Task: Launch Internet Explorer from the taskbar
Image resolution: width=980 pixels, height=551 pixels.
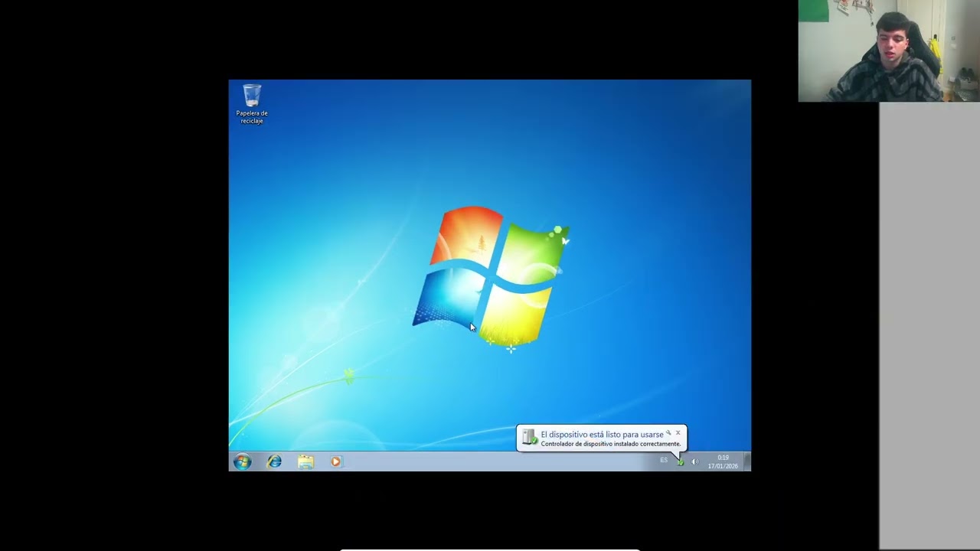Action: pyautogui.click(x=274, y=461)
